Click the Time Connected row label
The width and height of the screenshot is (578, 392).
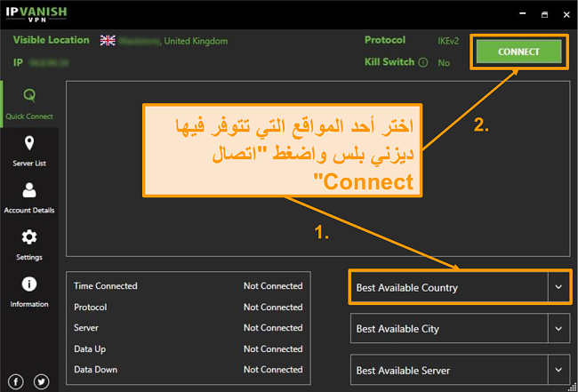tap(106, 286)
